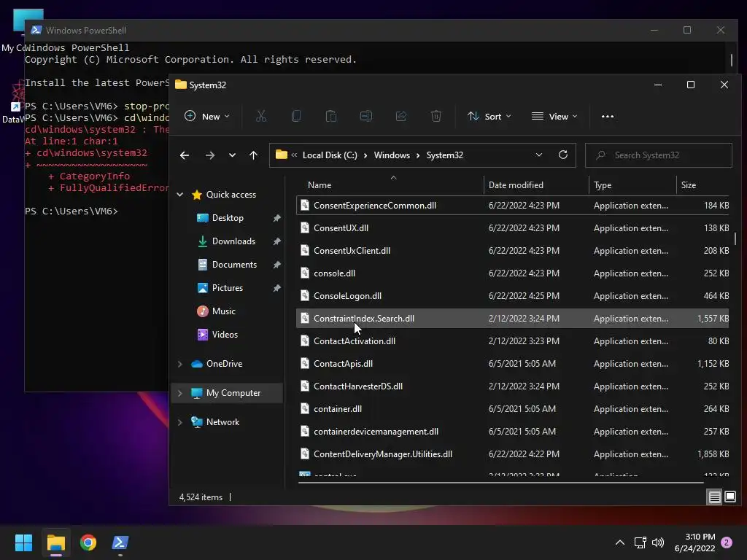Click the Share icon in Explorer toolbar
Screen dimensions: 747x560
click(x=401, y=116)
